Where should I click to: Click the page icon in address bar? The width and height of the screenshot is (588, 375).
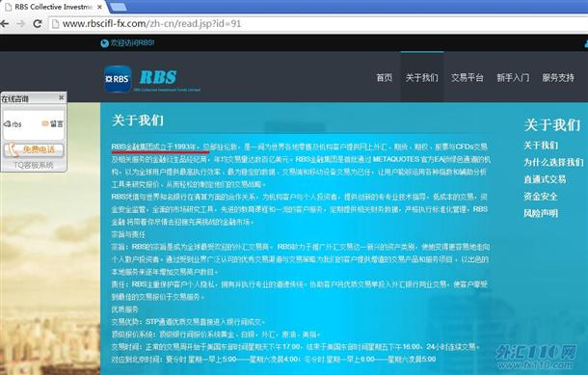[56, 24]
